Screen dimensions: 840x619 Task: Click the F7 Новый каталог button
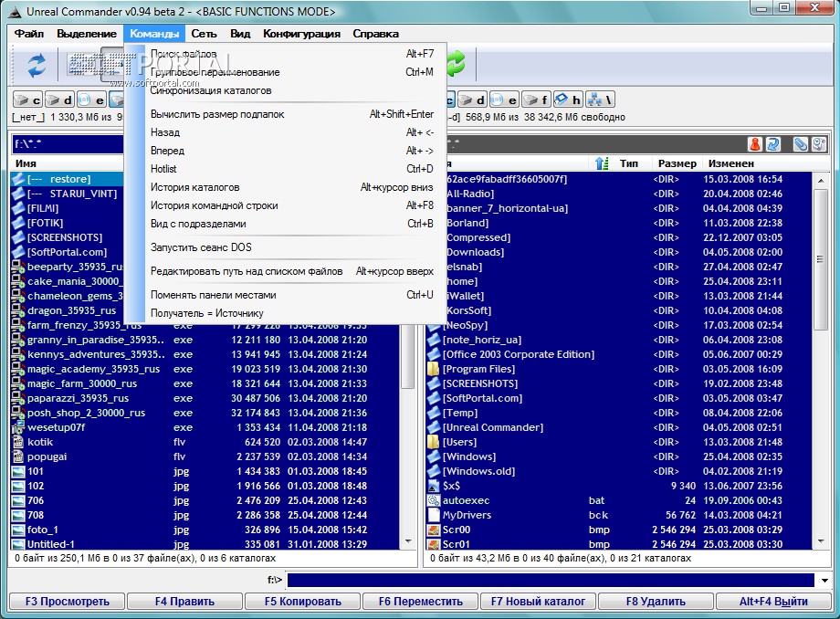(538, 602)
